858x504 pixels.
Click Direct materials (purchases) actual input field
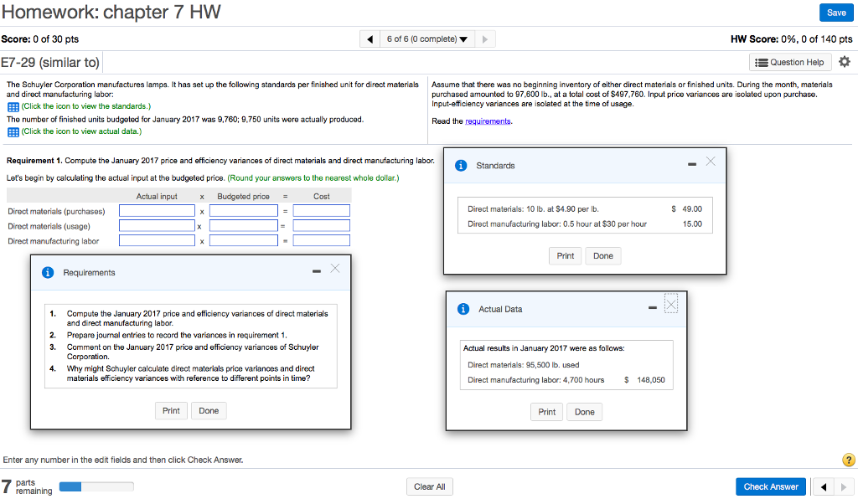click(157, 211)
